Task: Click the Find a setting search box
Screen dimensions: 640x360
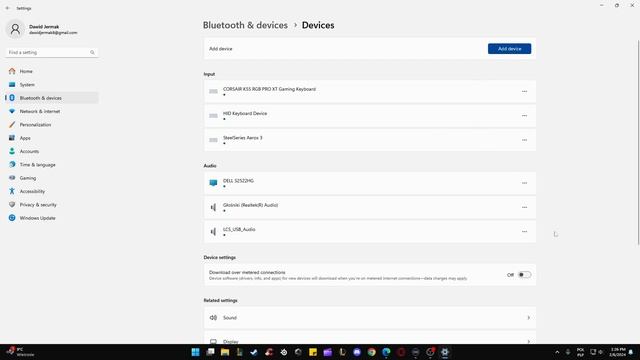Action: pyautogui.click(x=51, y=52)
